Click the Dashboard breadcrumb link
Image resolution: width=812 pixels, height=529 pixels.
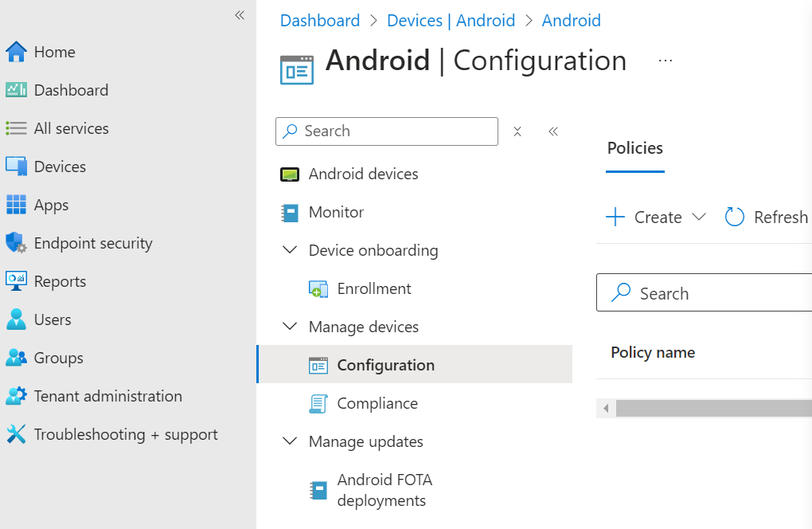(x=319, y=21)
